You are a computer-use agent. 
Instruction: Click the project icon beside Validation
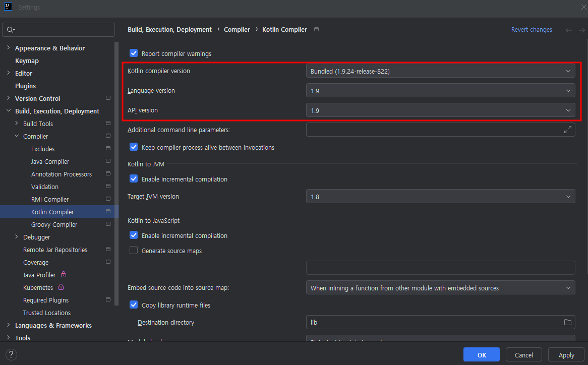[108, 186]
